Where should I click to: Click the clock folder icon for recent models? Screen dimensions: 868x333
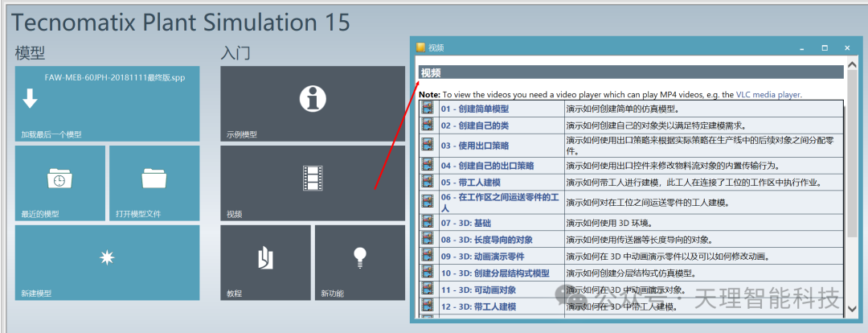[x=59, y=179]
